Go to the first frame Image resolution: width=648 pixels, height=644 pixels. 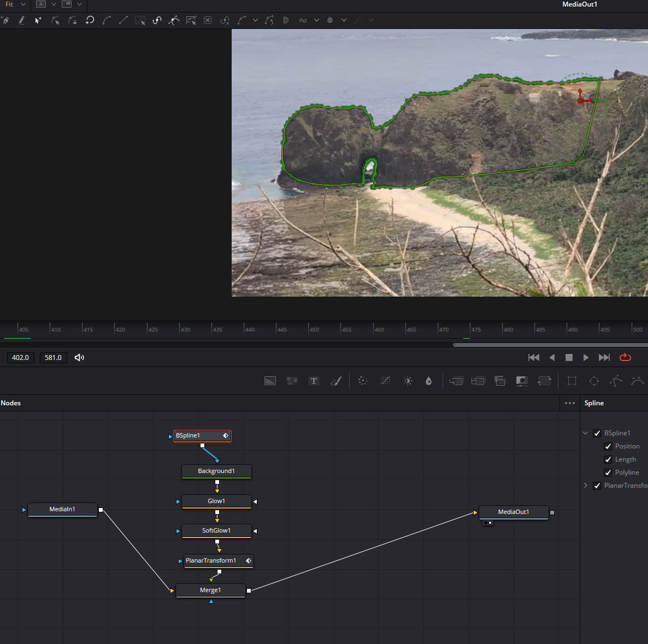tap(533, 357)
